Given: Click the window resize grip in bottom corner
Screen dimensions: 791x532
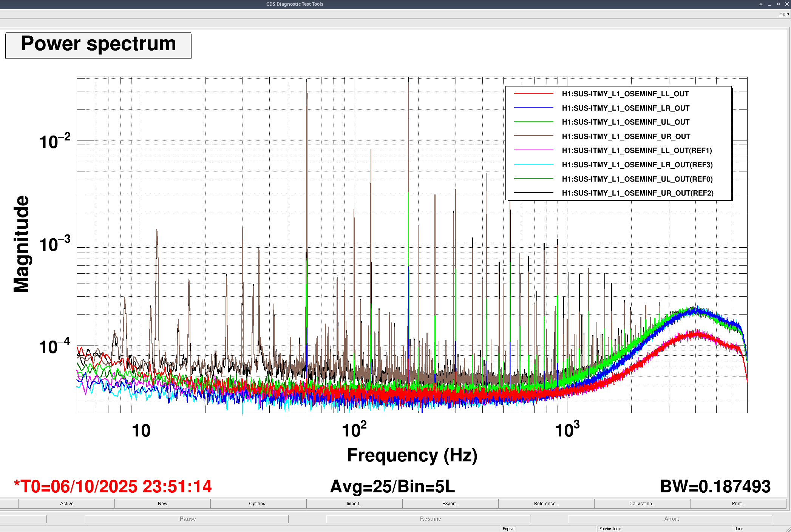Looking at the screenshot, I should click(x=788, y=529).
